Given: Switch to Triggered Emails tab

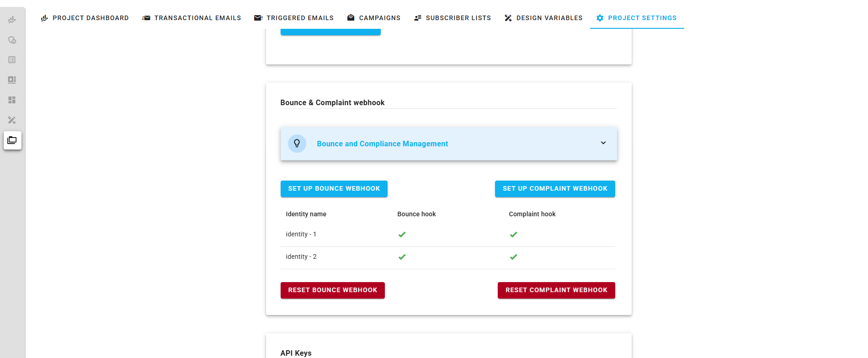Looking at the screenshot, I should coord(294,18).
